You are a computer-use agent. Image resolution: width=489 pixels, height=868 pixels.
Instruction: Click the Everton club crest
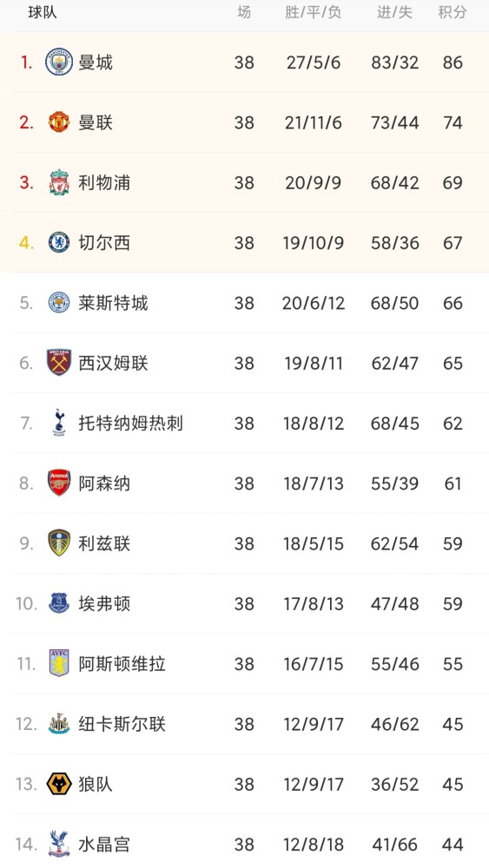coord(59,603)
